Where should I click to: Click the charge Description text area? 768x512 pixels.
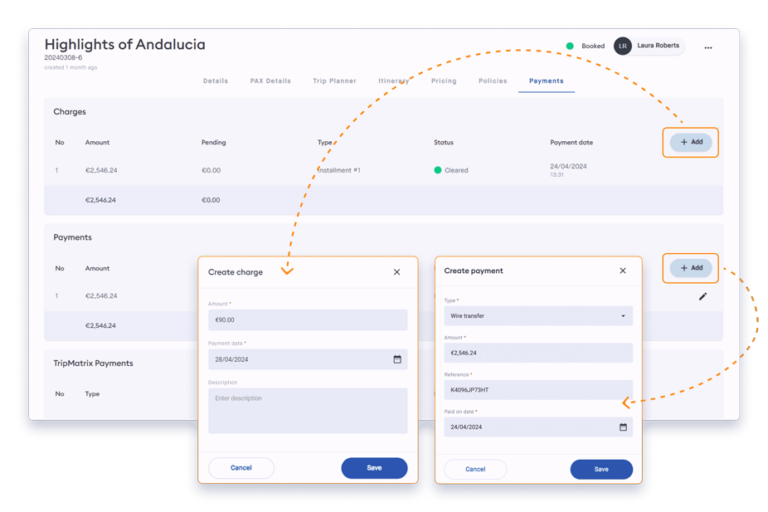click(x=307, y=410)
